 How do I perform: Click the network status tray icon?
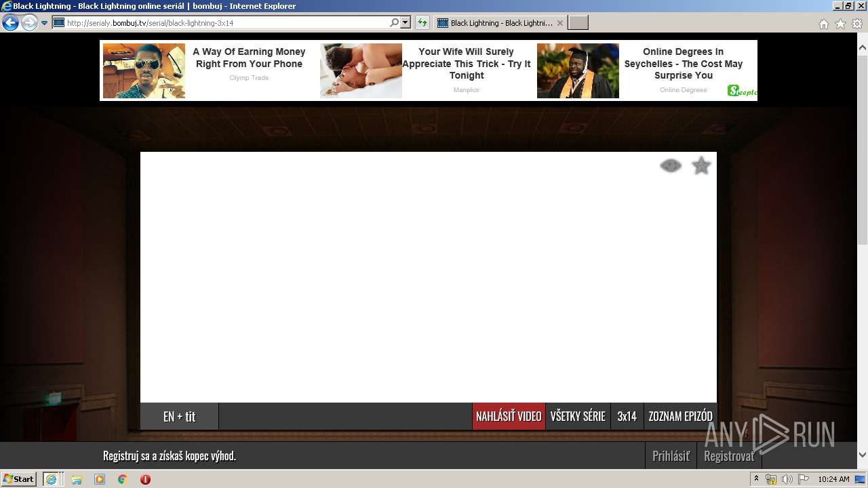[770, 479]
